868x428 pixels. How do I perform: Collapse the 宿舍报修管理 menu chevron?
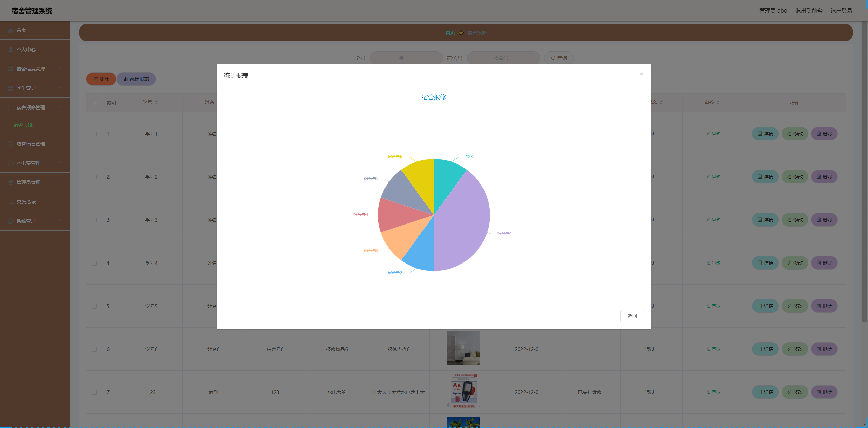tap(61, 108)
